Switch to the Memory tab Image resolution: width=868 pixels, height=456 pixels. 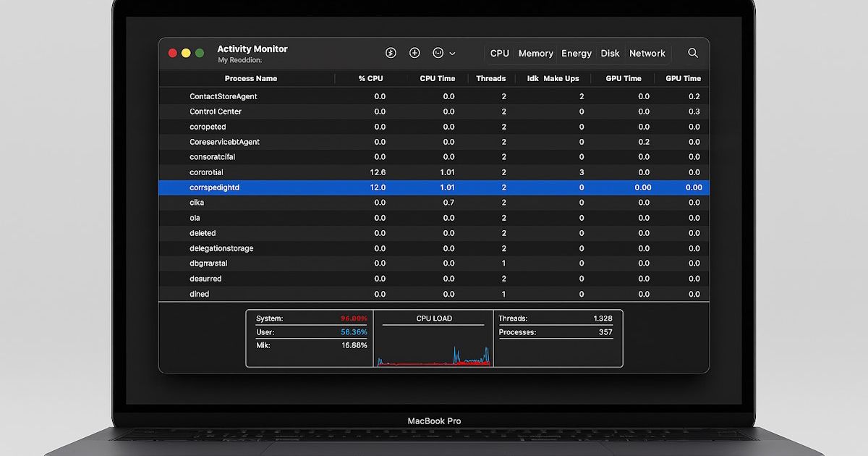pyautogui.click(x=536, y=54)
